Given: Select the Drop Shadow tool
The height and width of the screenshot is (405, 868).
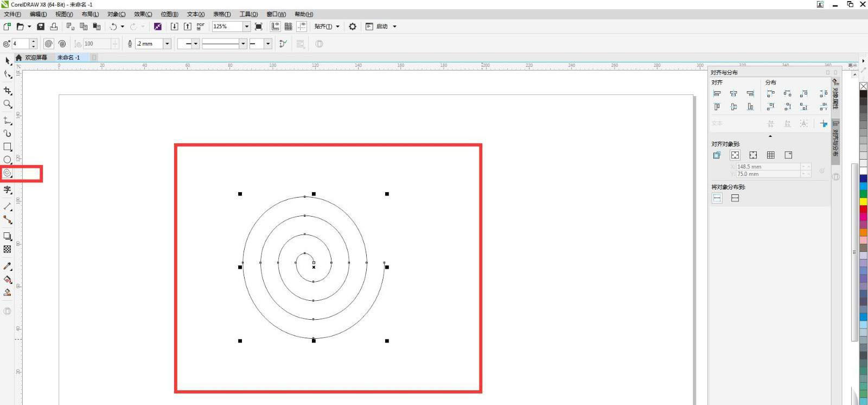Looking at the screenshot, I should click(x=8, y=236).
